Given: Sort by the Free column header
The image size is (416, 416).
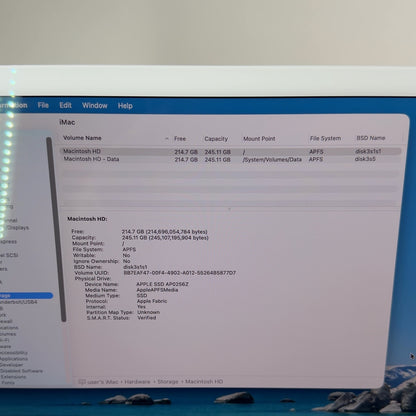Looking at the screenshot, I should (180, 139).
